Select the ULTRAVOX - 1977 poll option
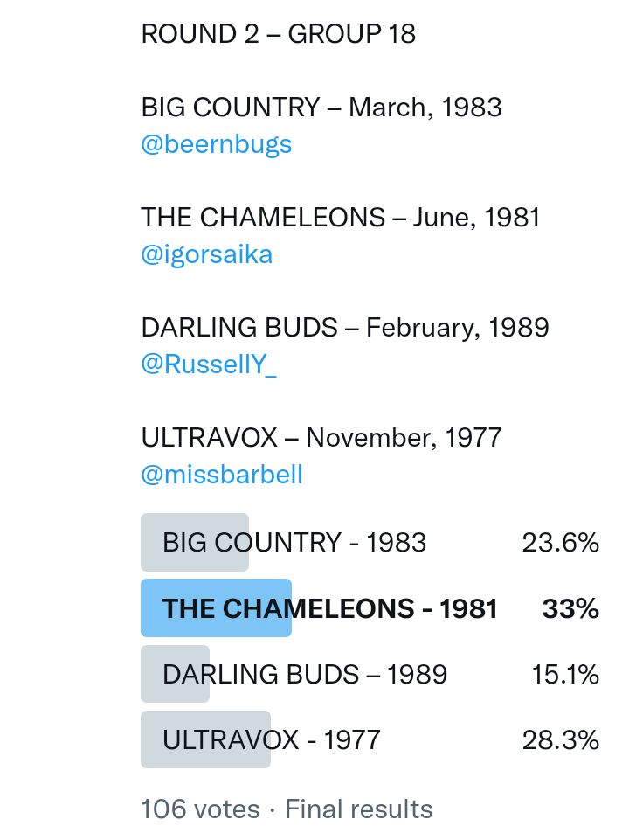The image size is (629, 840). [272, 740]
